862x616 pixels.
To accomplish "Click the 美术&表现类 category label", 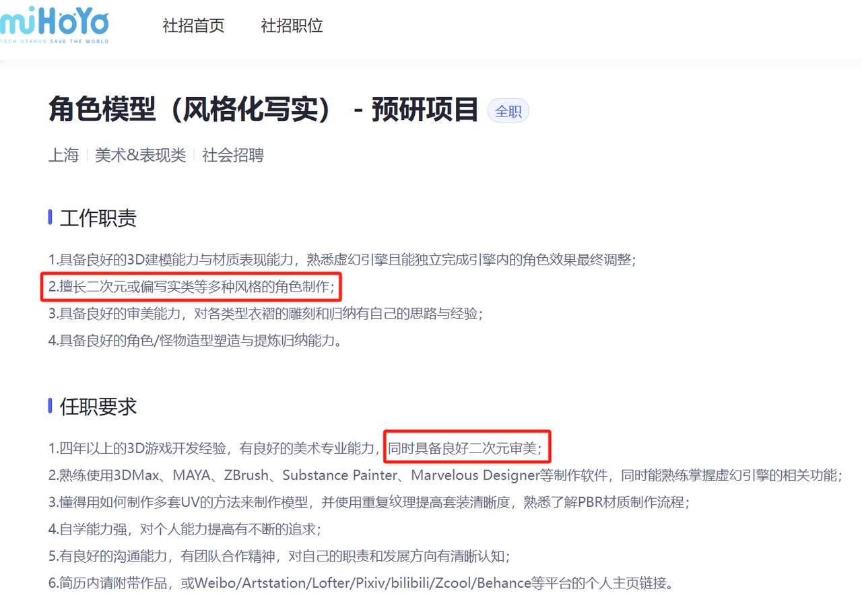I will point(140,156).
